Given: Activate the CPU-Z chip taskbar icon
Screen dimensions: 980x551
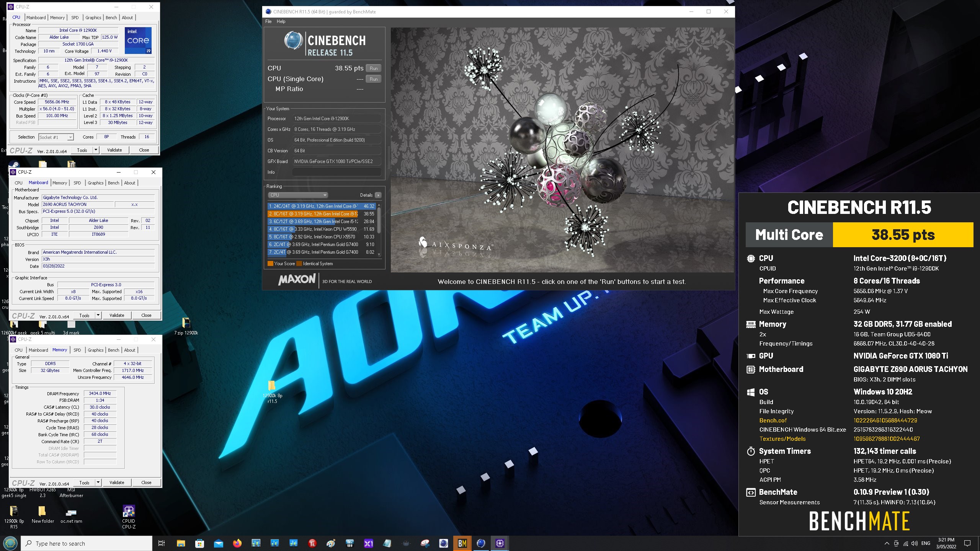Looking at the screenshot, I should pyautogui.click(x=500, y=543).
